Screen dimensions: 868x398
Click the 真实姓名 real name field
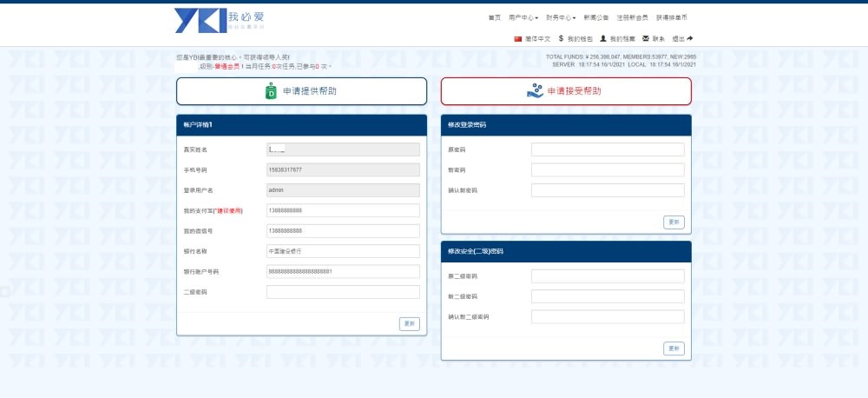tap(343, 149)
